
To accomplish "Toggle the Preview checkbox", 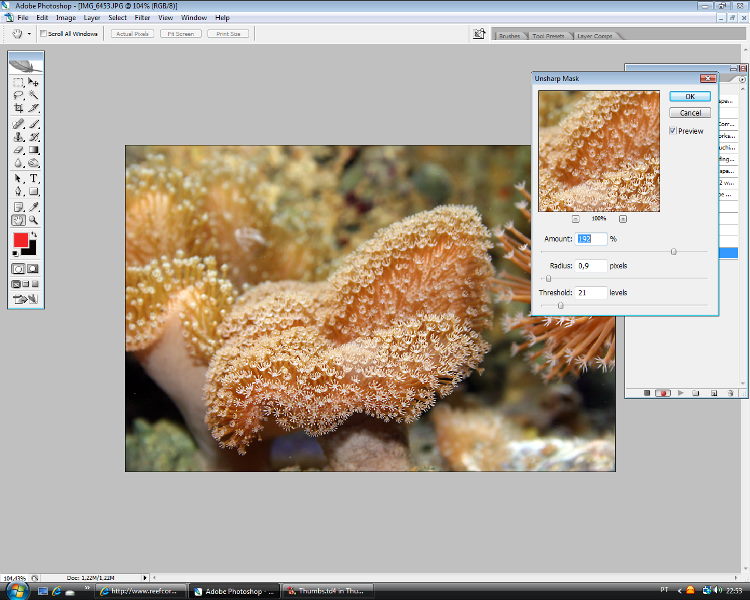I will click(x=673, y=131).
